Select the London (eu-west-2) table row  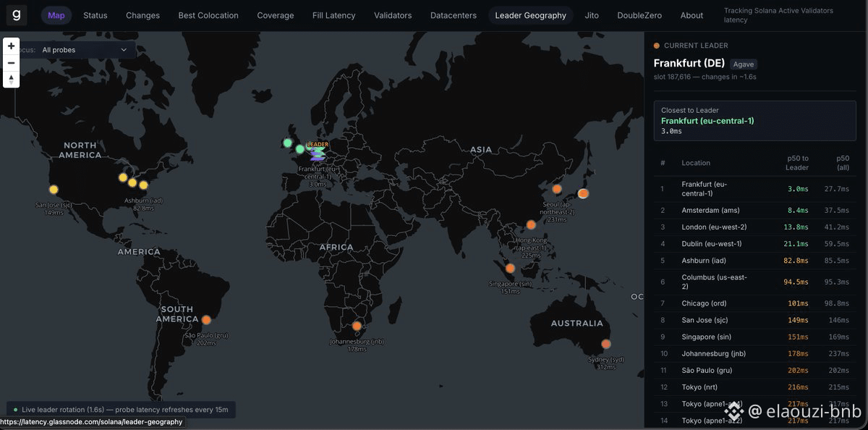(754, 227)
